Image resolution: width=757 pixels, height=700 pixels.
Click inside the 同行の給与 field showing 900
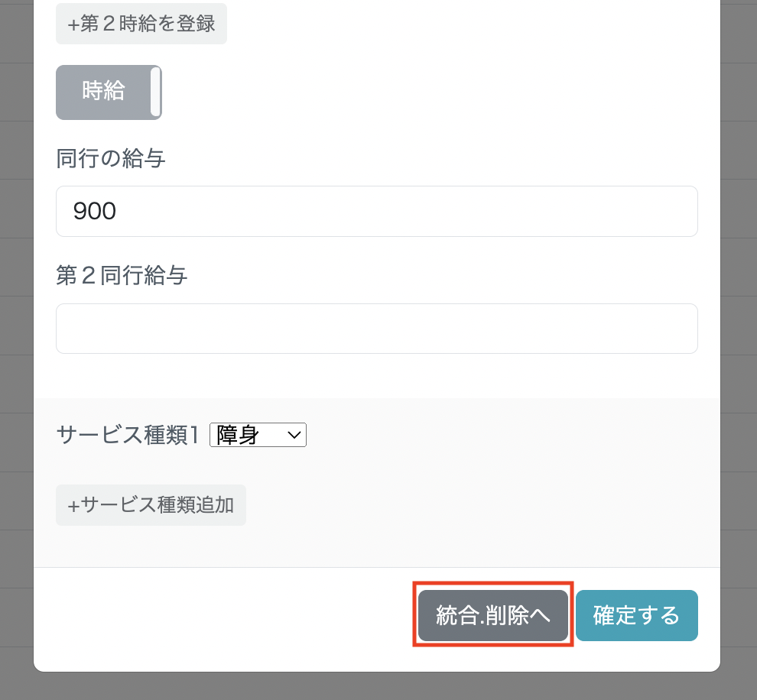[376, 211]
